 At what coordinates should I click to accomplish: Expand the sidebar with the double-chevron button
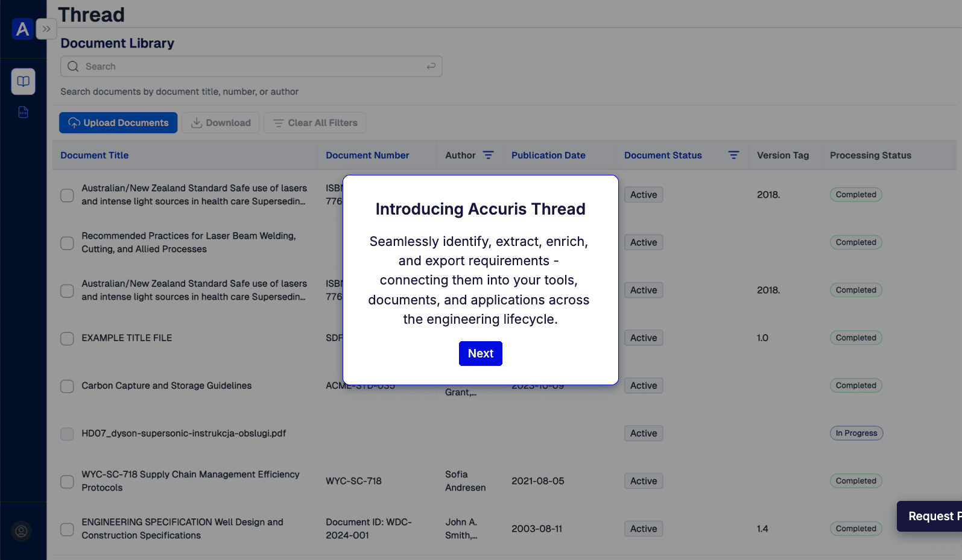[x=46, y=29]
